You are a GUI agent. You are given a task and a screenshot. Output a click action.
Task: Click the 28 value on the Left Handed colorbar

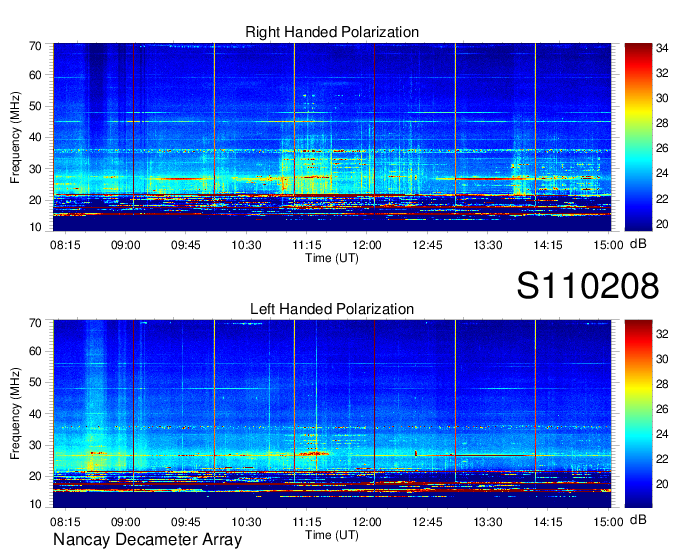point(662,384)
